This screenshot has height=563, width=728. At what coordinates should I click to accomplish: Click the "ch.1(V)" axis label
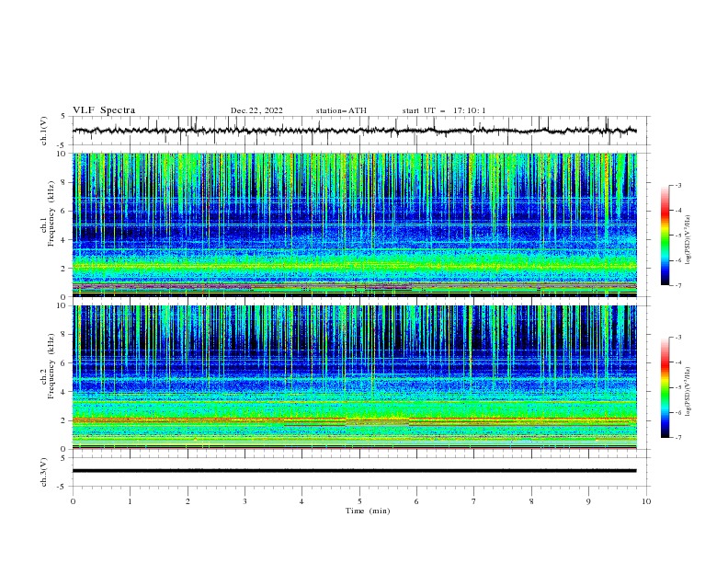coord(44,131)
